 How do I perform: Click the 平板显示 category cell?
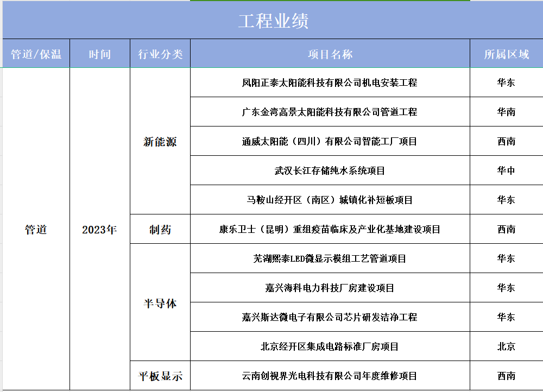click(x=160, y=376)
